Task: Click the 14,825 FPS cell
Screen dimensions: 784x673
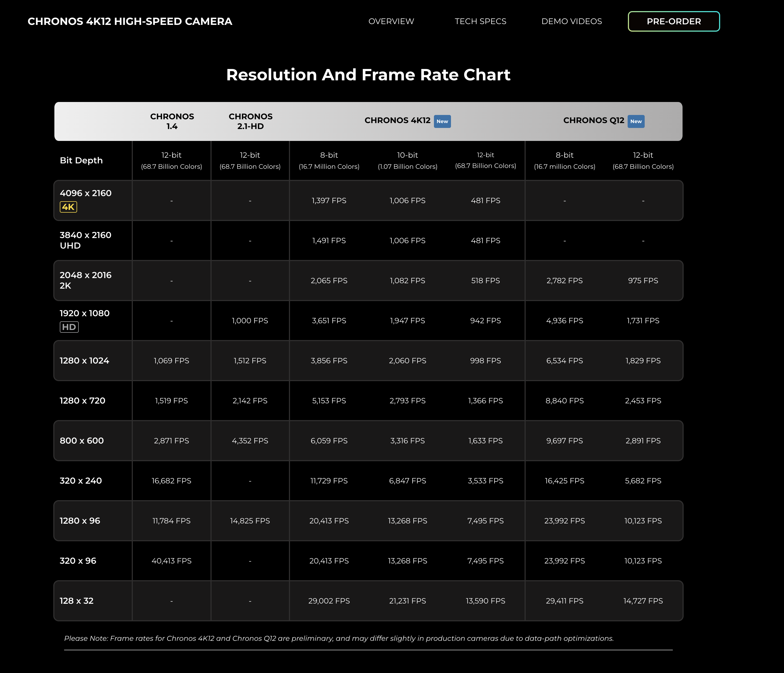Action: [x=250, y=521]
